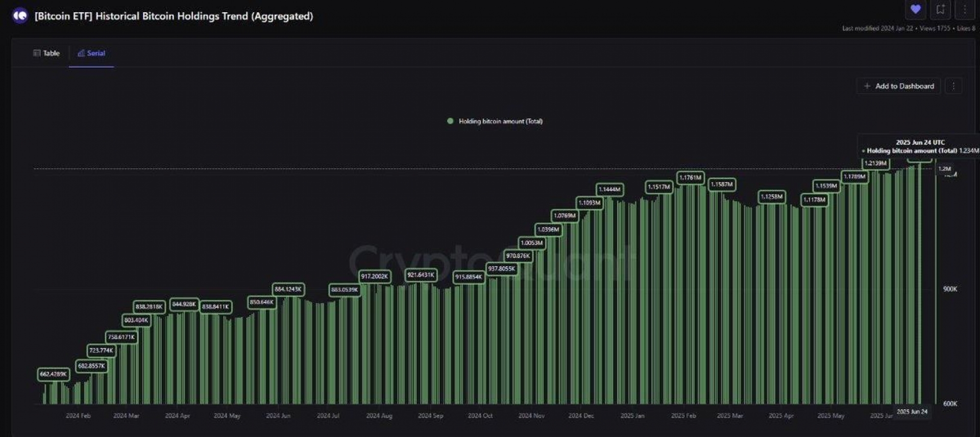This screenshot has width=980, height=437.
Task: Switch to the Table tab
Action: pos(46,53)
